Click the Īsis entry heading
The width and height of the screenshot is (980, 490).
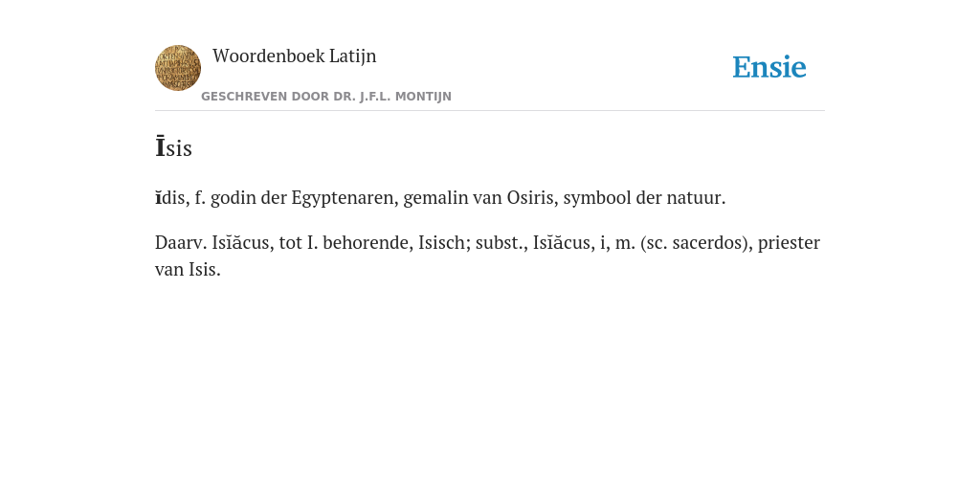pyautogui.click(x=174, y=148)
